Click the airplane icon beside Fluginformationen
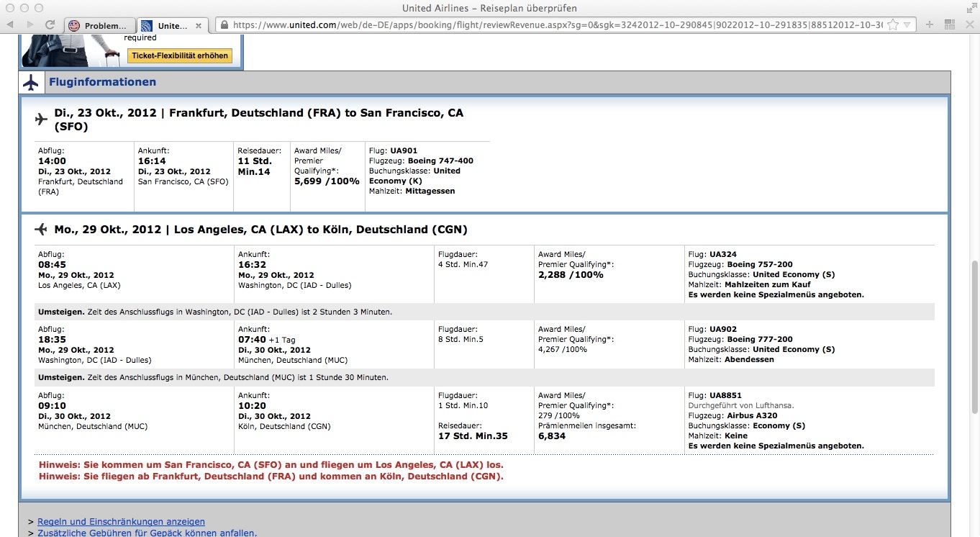 pyautogui.click(x=30, y=82)
